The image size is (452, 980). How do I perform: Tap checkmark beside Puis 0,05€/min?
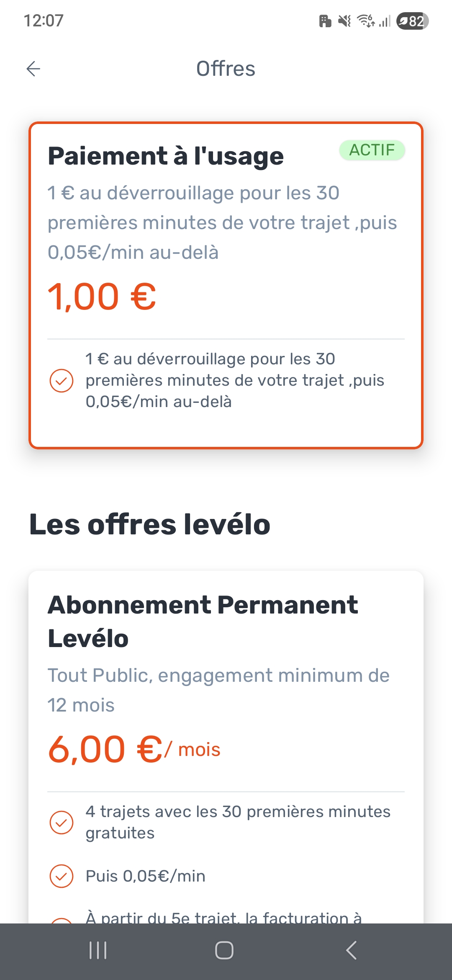[62, 876]
